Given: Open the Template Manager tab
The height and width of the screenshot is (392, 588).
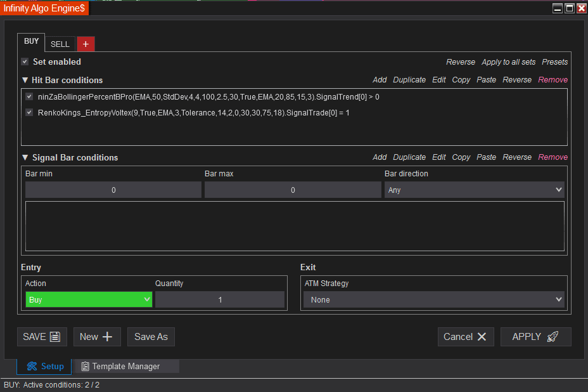Looking at the screenshot, I should click(126, 367).
